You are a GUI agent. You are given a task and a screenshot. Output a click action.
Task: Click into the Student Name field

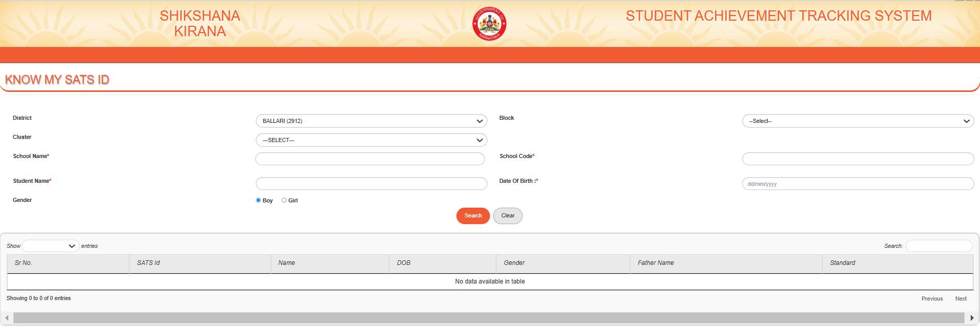click(x=371, y=184)
